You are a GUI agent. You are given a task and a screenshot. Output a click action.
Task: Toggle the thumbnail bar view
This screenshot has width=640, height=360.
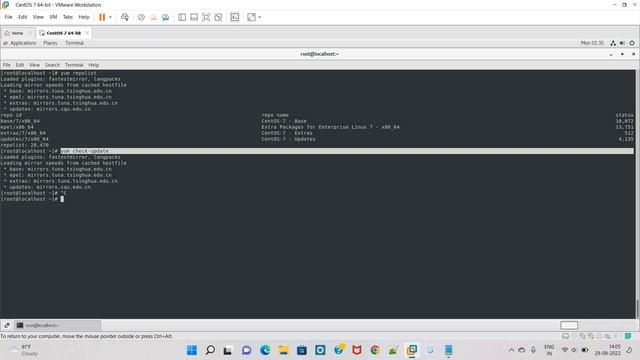coord(194,17)
